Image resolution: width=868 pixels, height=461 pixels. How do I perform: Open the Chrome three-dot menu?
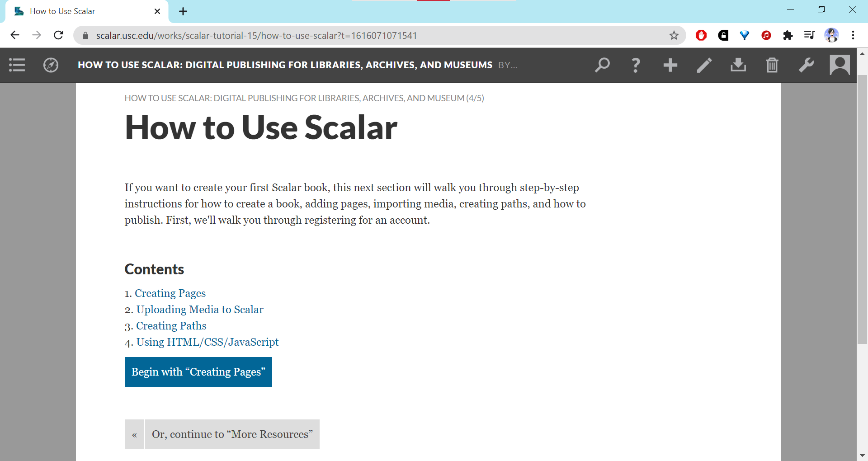(853, 35)
